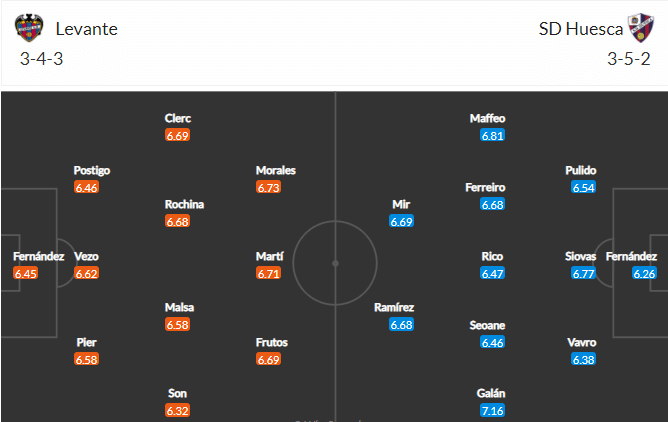Click Siovas's 6.77 rating badge
The width and height of the screenshot is (668, 422).
coord(583,273)
